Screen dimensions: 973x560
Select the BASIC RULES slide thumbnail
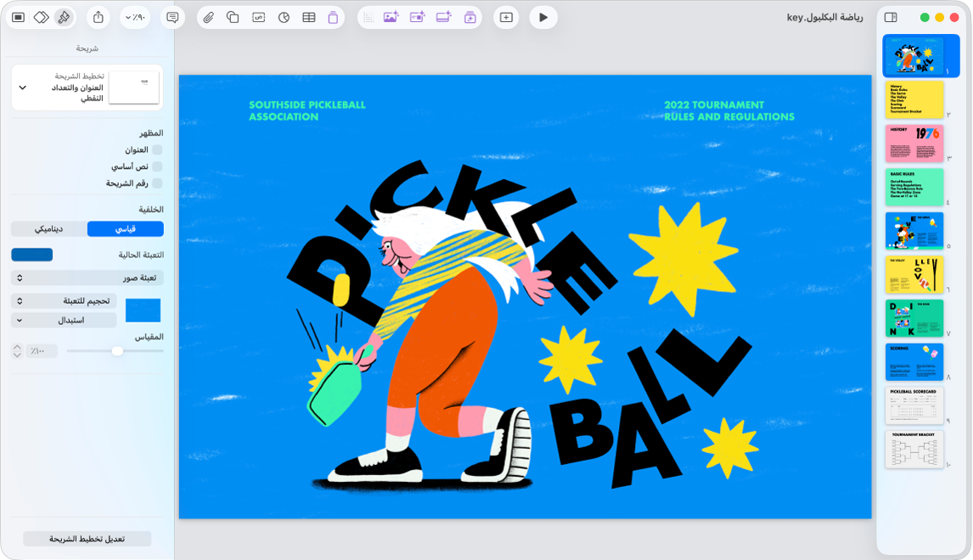point(914,187)
